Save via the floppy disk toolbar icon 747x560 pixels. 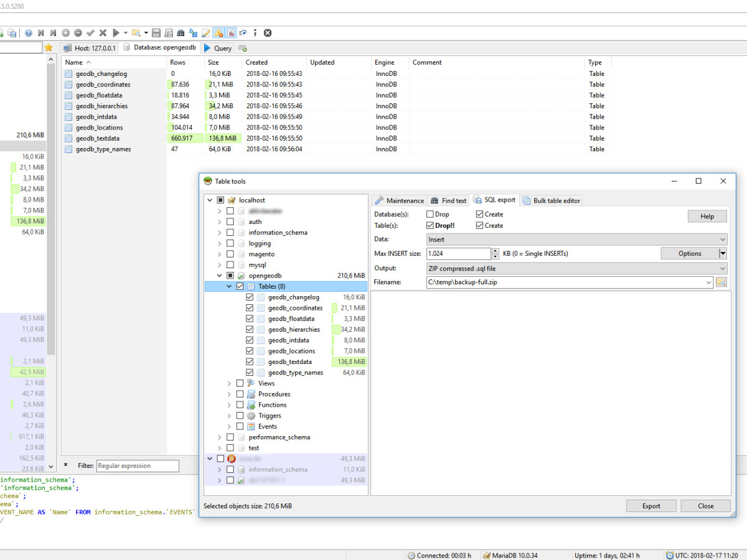[x=156, y=32]
